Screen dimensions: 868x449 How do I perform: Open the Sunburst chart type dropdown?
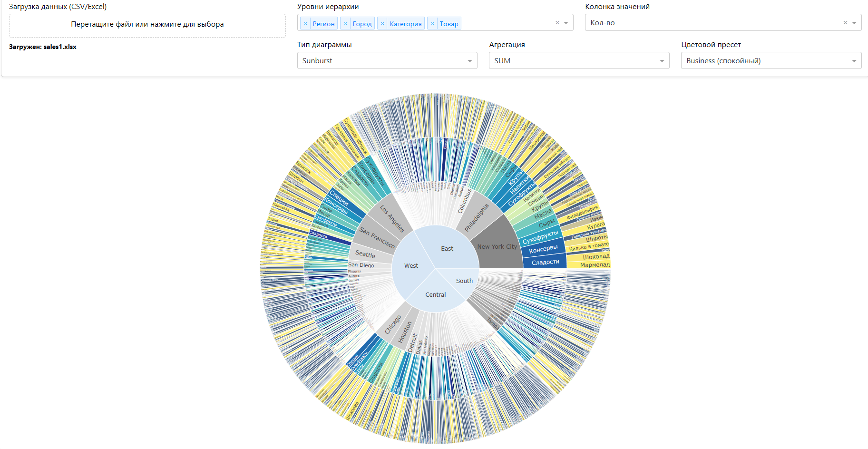tap(387, 61)
